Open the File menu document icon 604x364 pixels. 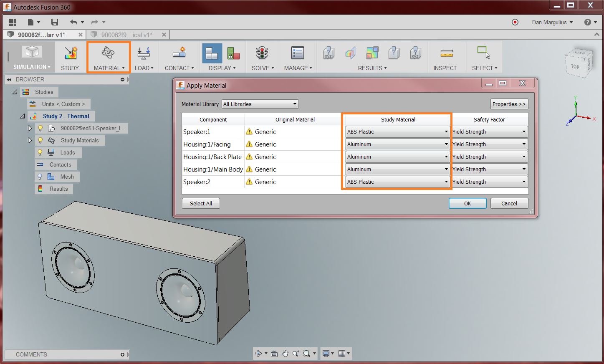coord(30,22)
